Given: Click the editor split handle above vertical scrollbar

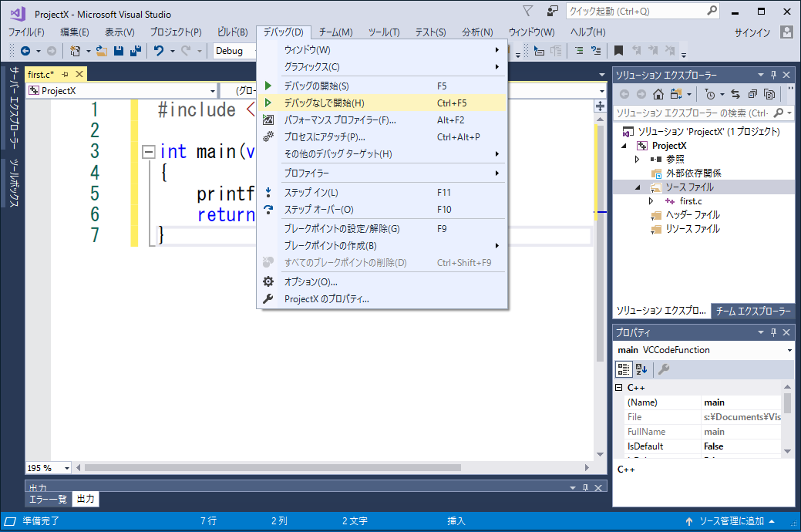Looking at the screenshot, I should coord(601,106).
